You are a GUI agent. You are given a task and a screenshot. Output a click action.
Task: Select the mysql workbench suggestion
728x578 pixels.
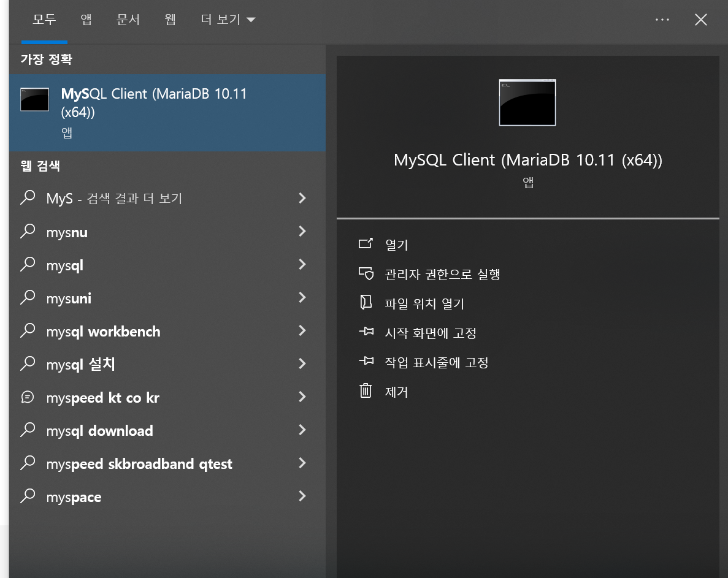[167, 331]
